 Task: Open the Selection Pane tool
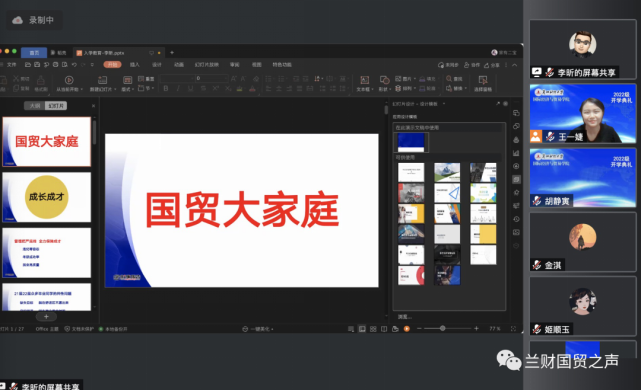[x=483, y=83]
